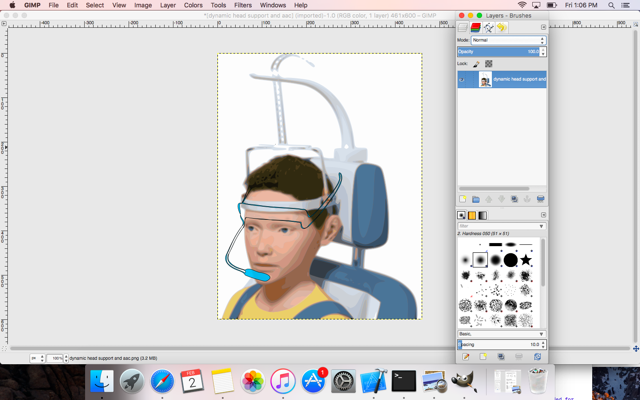The width and height of the screenshot is (640, 400).
Task: Open Safari from the Dock
Action: (162, 381)
